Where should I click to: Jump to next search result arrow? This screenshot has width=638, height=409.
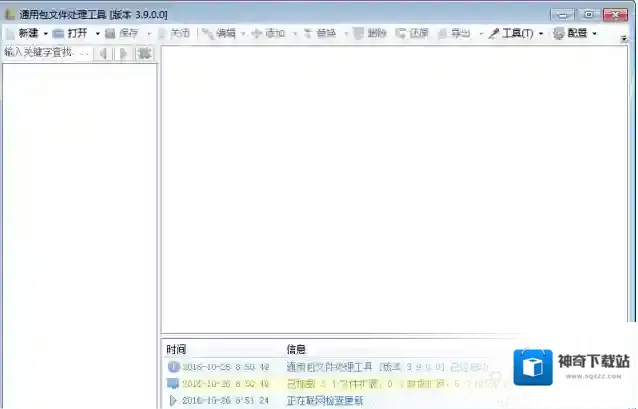123,53
